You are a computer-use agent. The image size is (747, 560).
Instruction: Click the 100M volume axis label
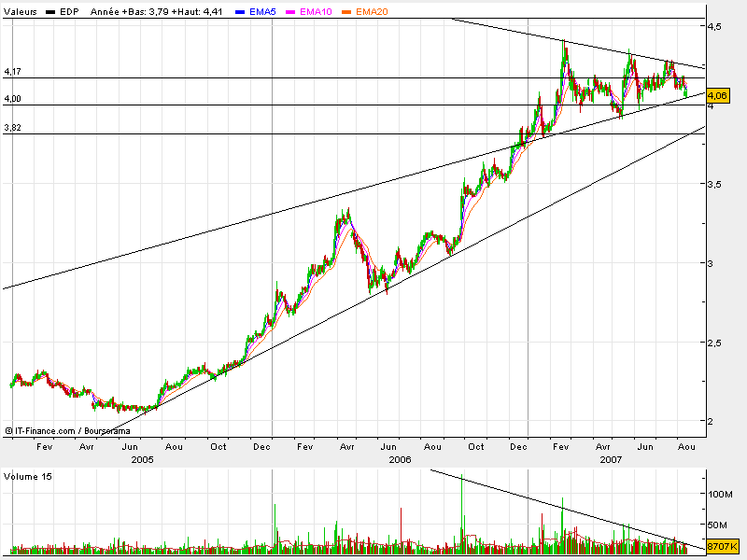tap(720, 495)
